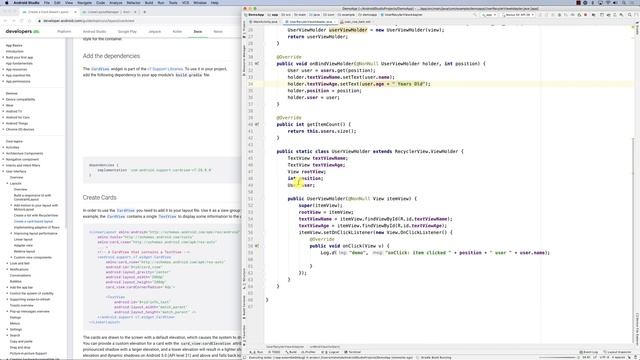640x360 pixels.
Task: Click the override gutter icon at onBindViewHolder
Action: 257,64
